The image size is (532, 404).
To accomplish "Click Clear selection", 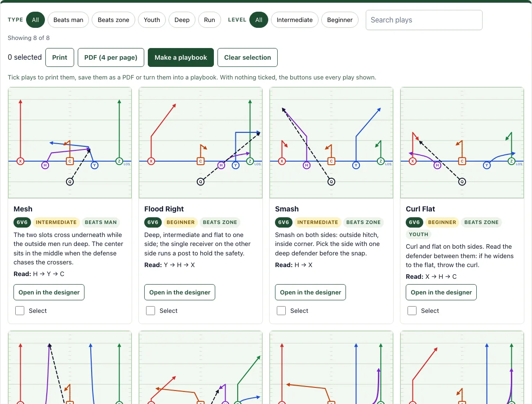I will (x=247, y=57).
